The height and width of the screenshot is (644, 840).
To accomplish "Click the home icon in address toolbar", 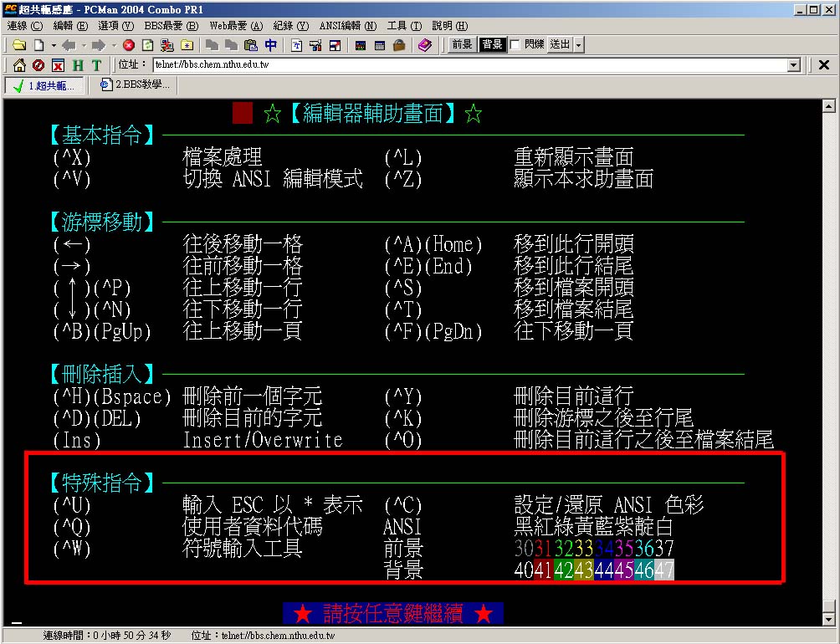I will [x=19, y=65].
